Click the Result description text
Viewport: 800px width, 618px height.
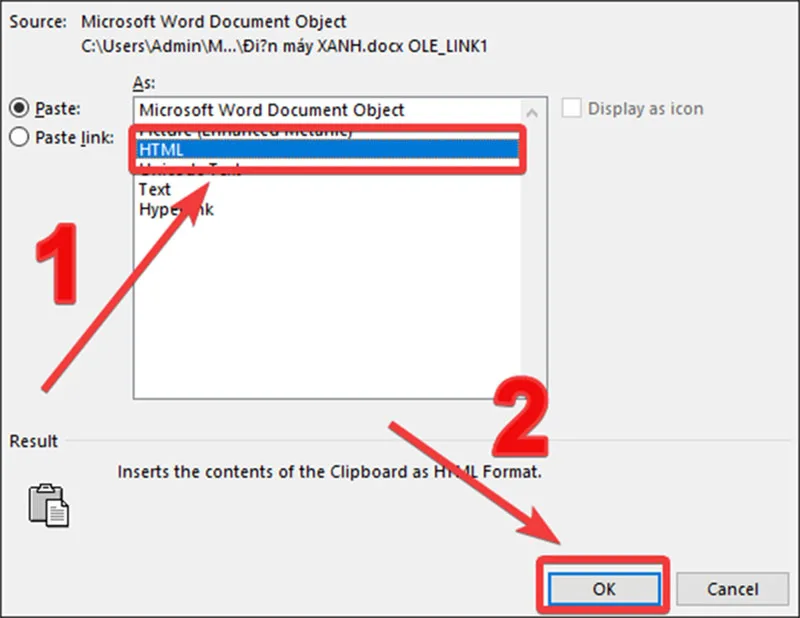pyautogui.click(x=330, y=472)
